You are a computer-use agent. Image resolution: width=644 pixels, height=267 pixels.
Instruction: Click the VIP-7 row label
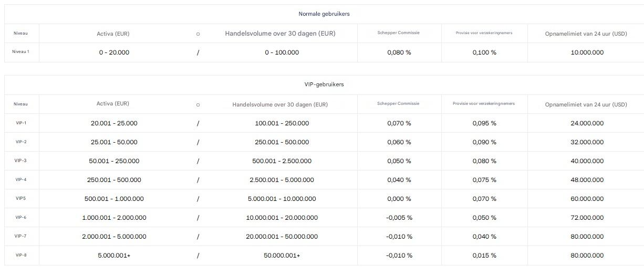tap(21, 237)
